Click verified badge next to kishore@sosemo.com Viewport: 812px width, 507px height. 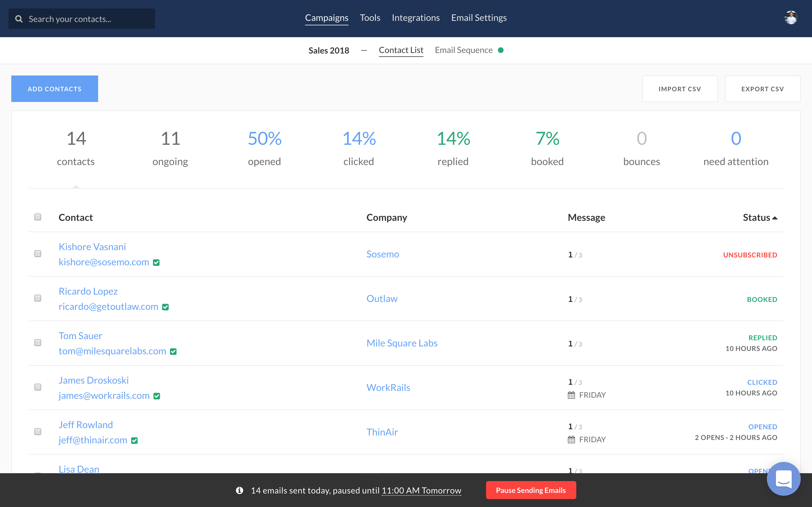point(156,263)
